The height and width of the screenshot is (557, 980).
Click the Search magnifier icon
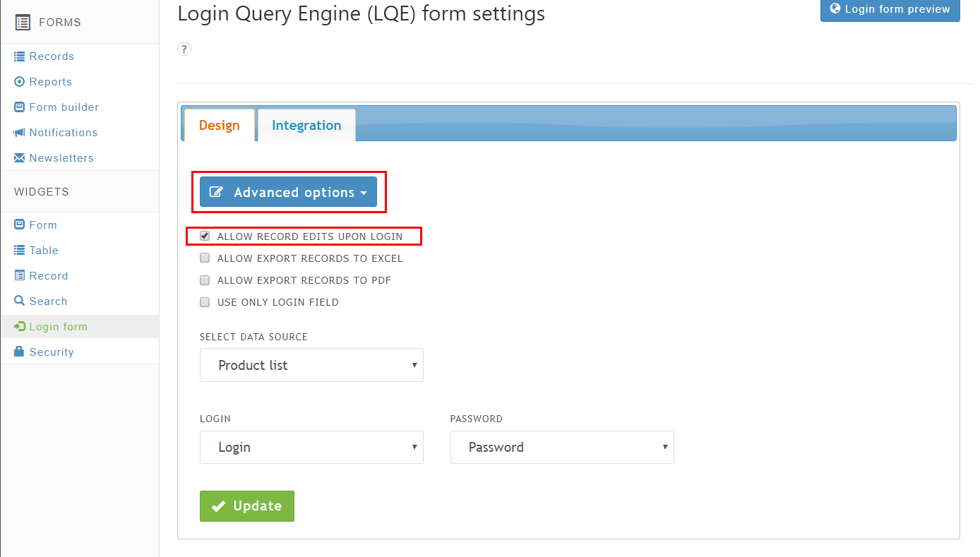pyautogui.click(x=20, y=301)
